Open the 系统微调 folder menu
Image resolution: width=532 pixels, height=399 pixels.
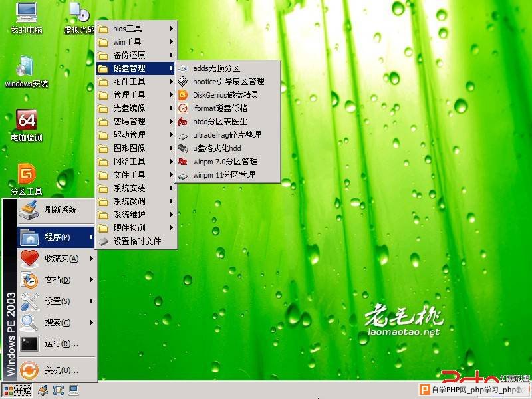tap(136, 201)
